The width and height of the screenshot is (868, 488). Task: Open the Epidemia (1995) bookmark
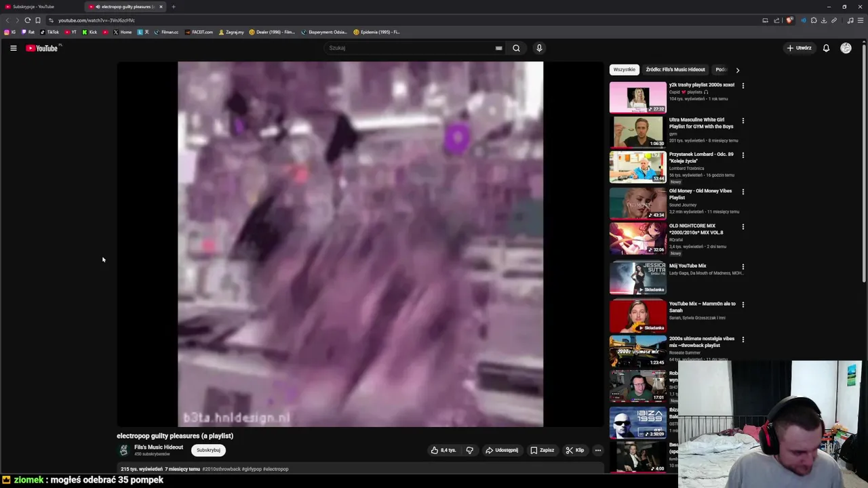click(377, 32)
